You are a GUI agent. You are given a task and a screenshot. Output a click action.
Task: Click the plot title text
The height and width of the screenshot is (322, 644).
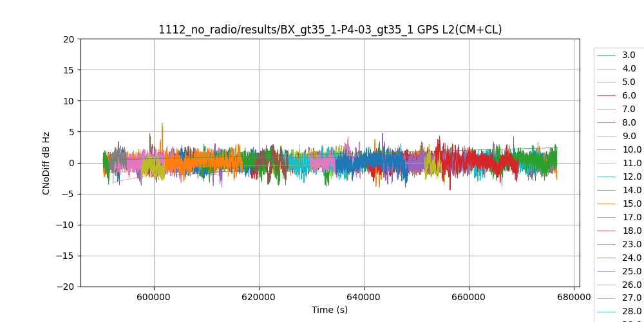330,30
